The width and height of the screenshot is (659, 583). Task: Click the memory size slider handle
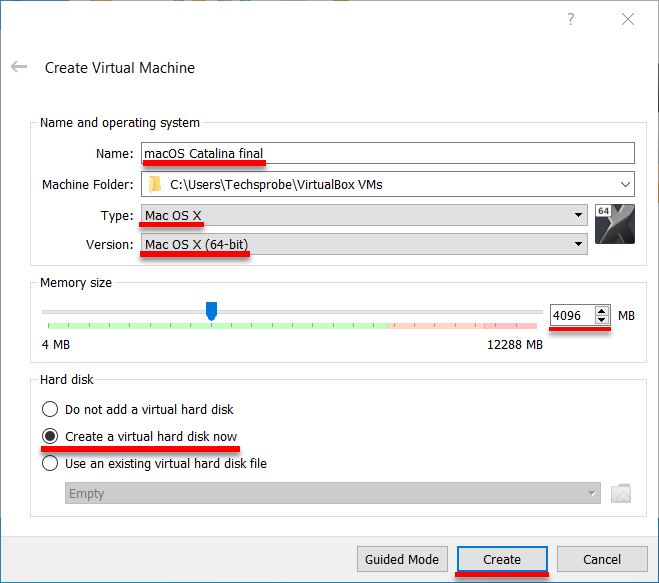click(211, 311)
